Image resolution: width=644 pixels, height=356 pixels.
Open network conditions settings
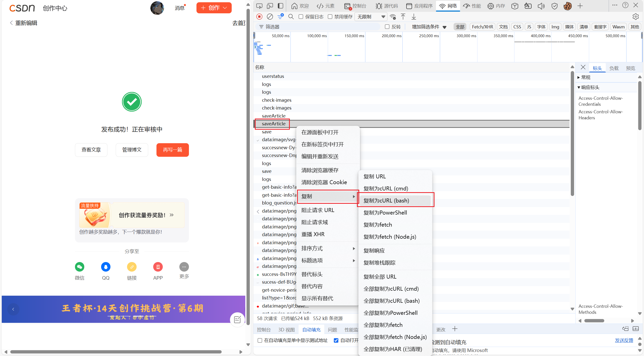[393, 17]
